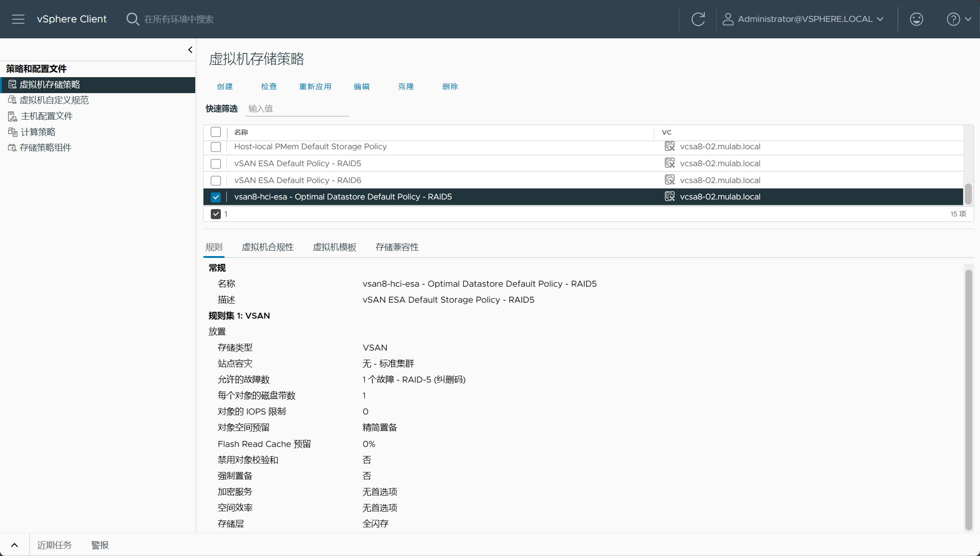Click vCenter icon in vSAN ESA RAID5 row

tap(669, 163)
